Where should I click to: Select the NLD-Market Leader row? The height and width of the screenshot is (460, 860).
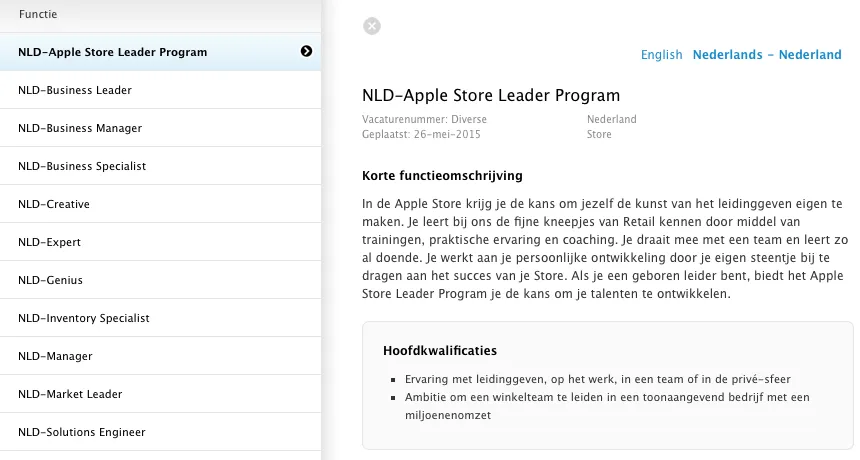tap(160, 394)
